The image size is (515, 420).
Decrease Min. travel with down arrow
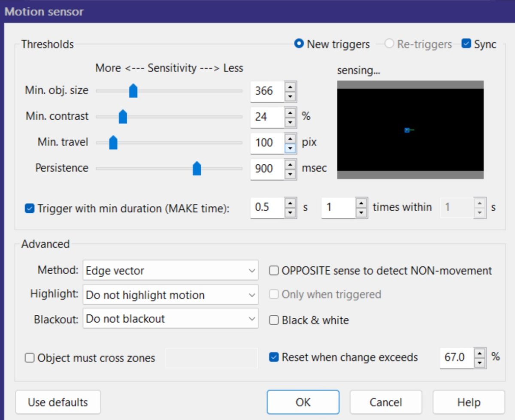point(291,148)
